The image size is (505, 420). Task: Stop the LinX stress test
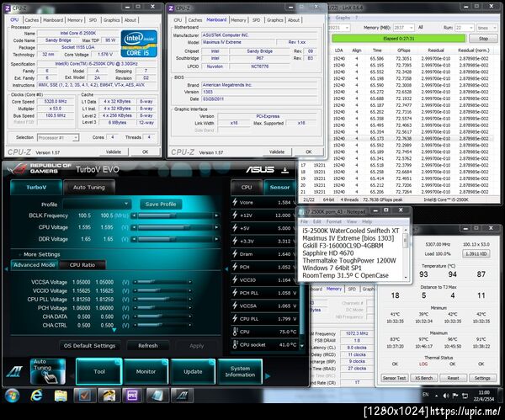click(x=483, y=39)
